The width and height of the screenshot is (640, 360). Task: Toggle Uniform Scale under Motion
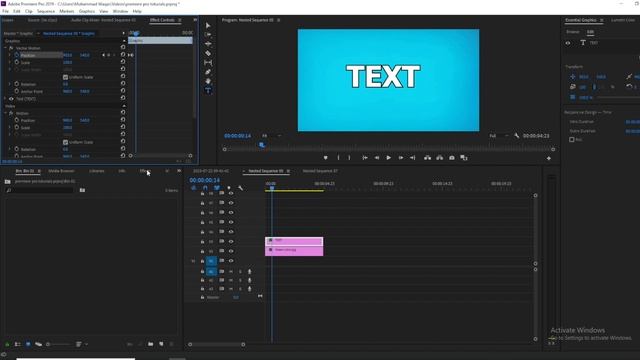pos(65,142)
